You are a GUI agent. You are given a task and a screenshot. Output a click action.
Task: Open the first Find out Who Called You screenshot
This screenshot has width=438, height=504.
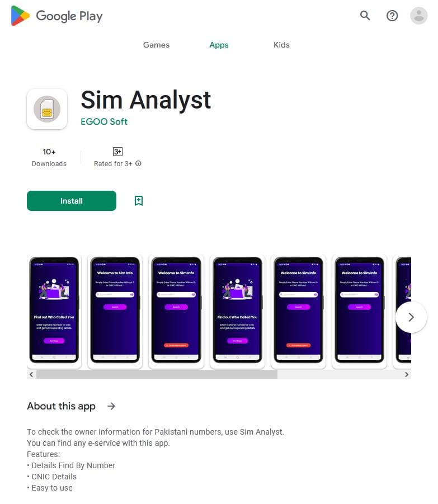54,310
